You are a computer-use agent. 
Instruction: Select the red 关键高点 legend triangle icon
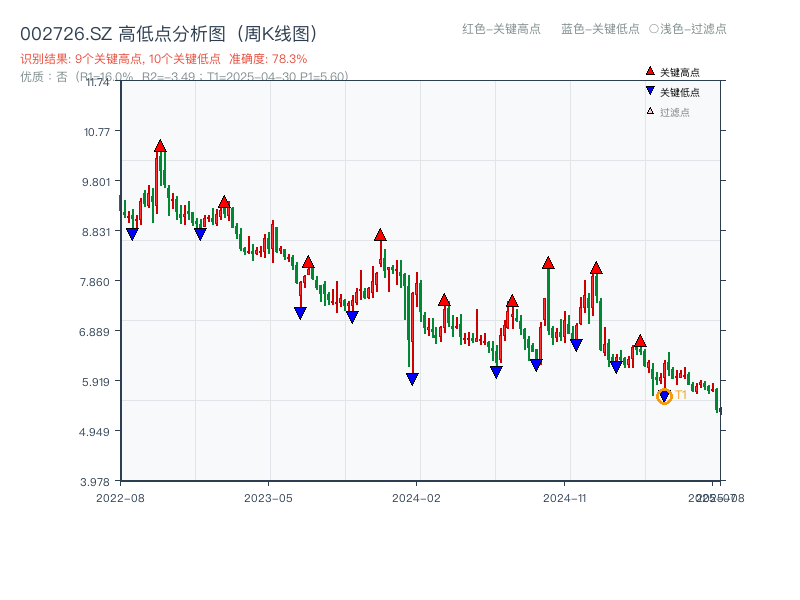[x=648, y=71]
